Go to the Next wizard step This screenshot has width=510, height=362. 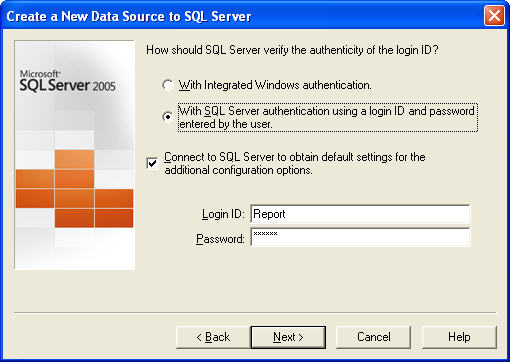pos(288,337)
